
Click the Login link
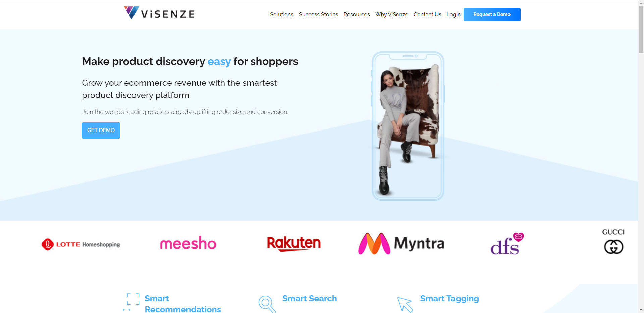pyautogui.click(x=453, y=14)
